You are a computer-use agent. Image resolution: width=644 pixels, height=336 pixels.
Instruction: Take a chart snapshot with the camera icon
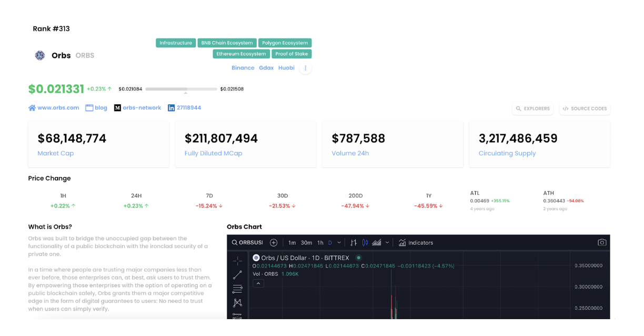pos(602,243)
